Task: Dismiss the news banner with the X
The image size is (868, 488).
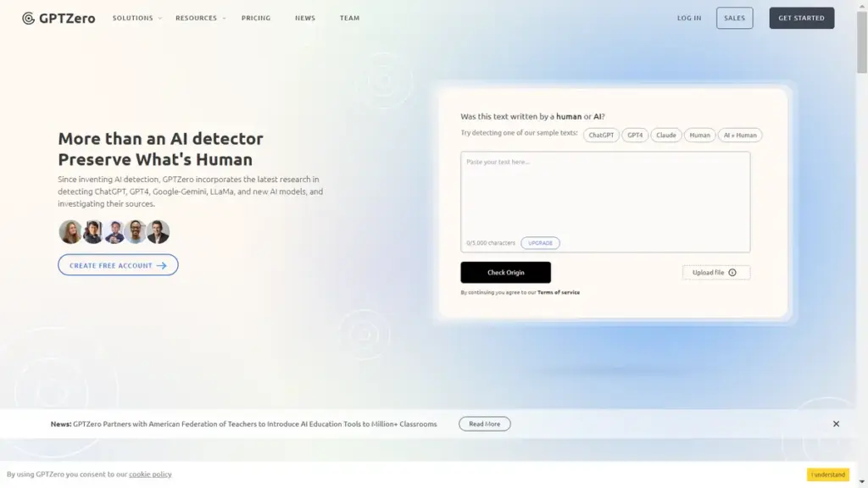Action: click(x=836, y=424)
